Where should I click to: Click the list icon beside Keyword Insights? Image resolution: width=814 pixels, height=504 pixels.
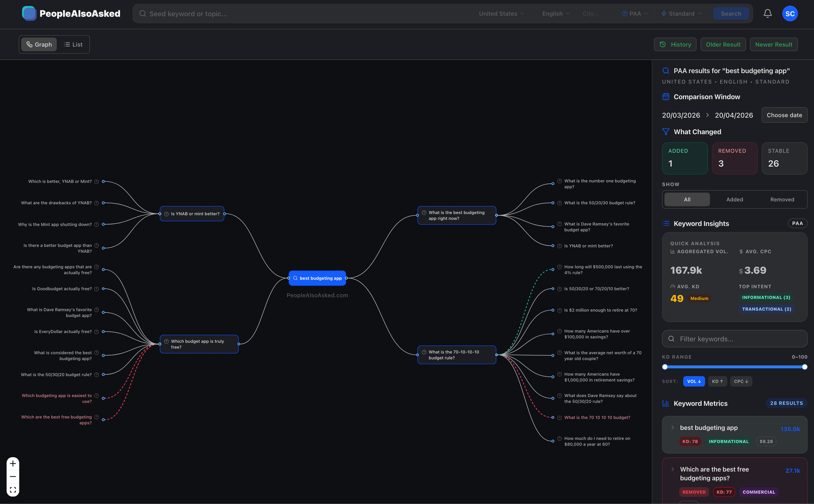(x=666, y=224)
